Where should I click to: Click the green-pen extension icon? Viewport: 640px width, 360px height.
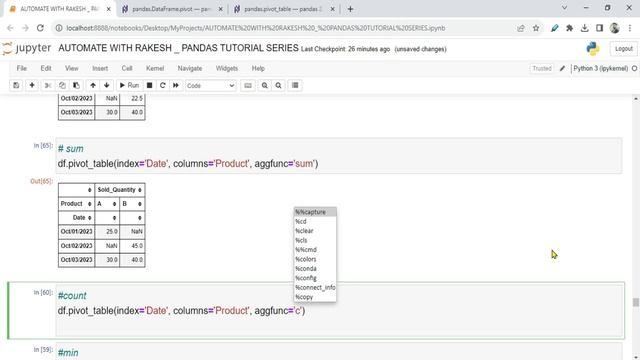pyautogui.click(x=554, y=28)
